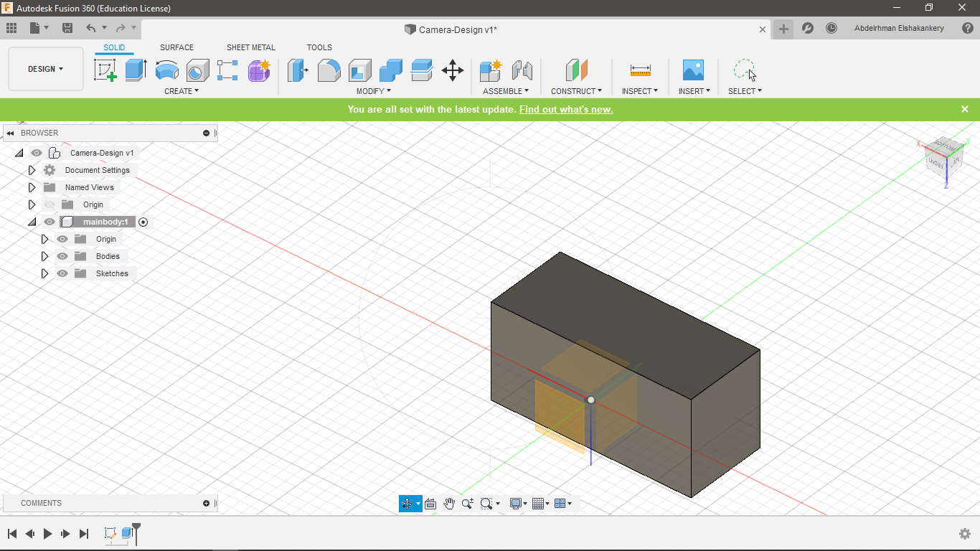
Task: Click the window Select tool icon
Action: coord(745,70)
